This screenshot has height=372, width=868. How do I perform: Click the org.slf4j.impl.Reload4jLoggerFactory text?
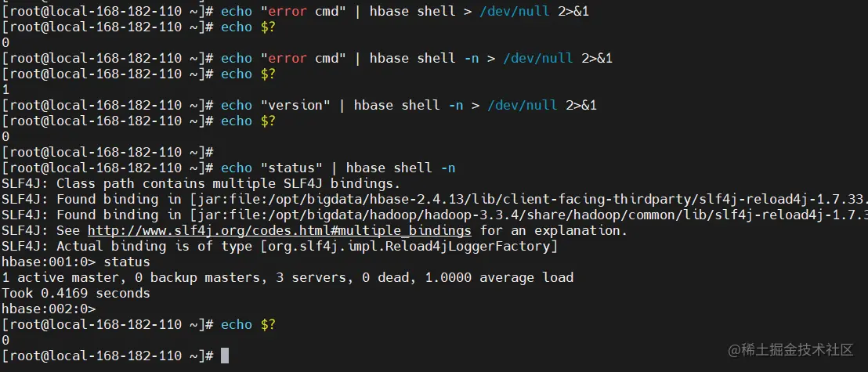point(408,246)
